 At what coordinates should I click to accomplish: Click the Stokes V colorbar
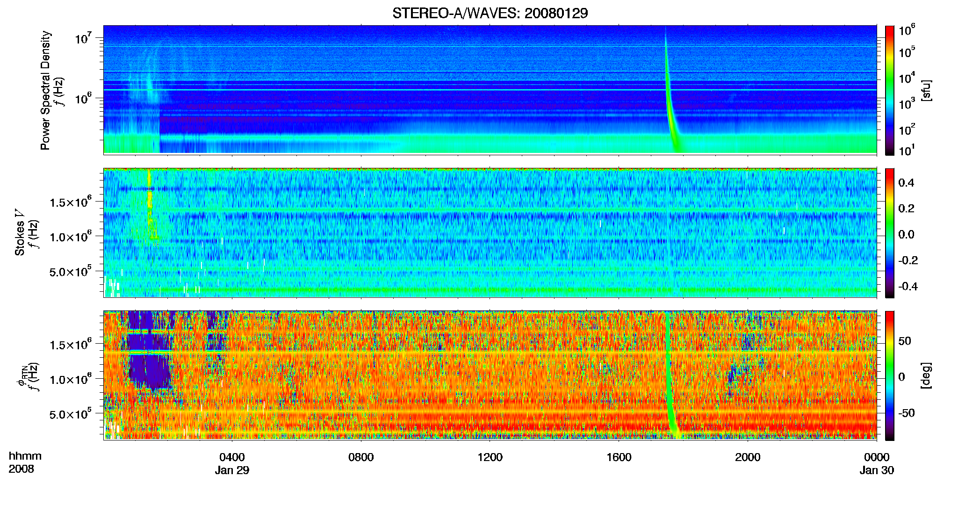[890, 233]
